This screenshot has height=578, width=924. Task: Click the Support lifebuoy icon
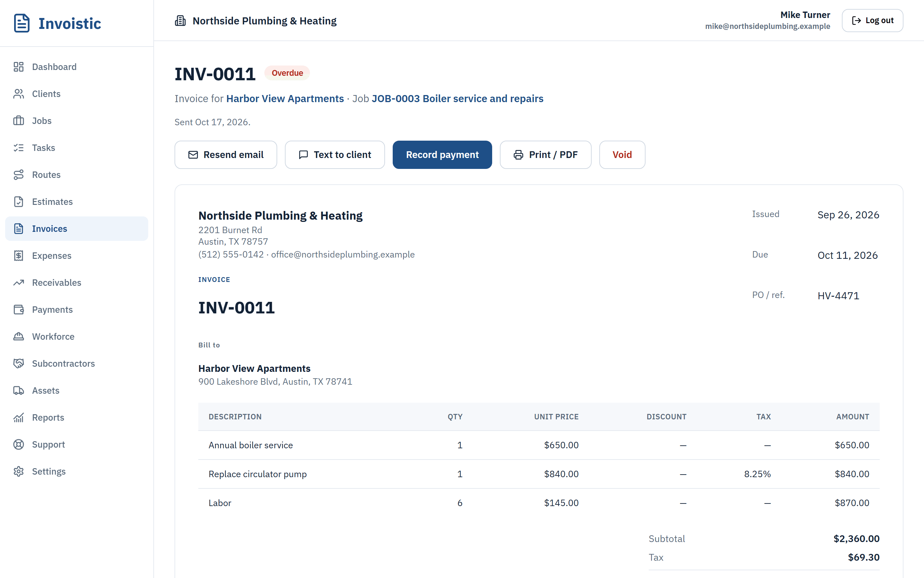point(18,444)
